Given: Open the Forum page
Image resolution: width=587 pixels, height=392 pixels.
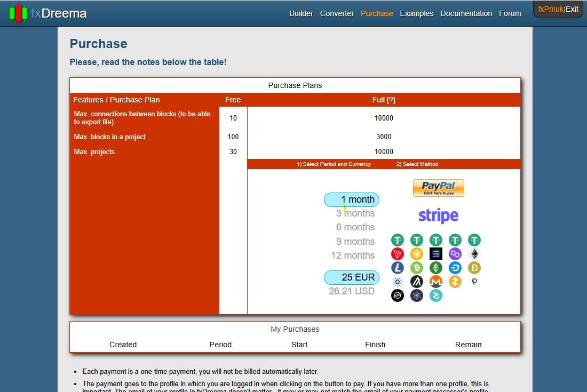Looking at the screenshot, I should 510,13.
